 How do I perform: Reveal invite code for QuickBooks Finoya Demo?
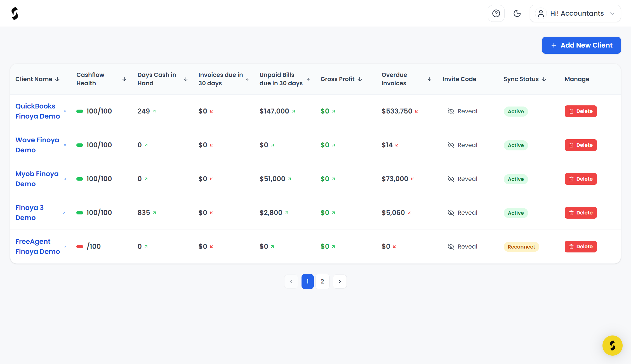pyautogui.click(x=462, y=111)
